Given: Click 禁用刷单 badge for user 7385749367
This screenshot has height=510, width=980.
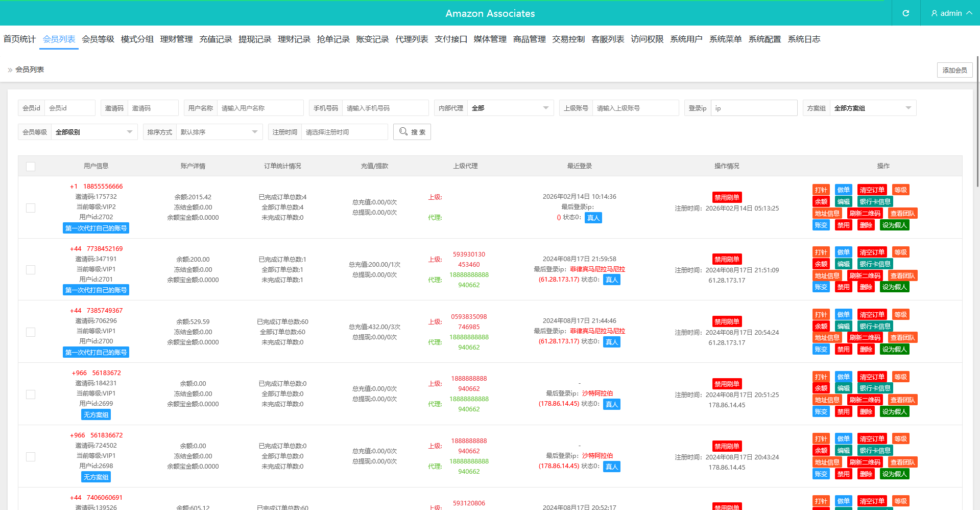Looking at the screenshot, I should coord(727,321).
